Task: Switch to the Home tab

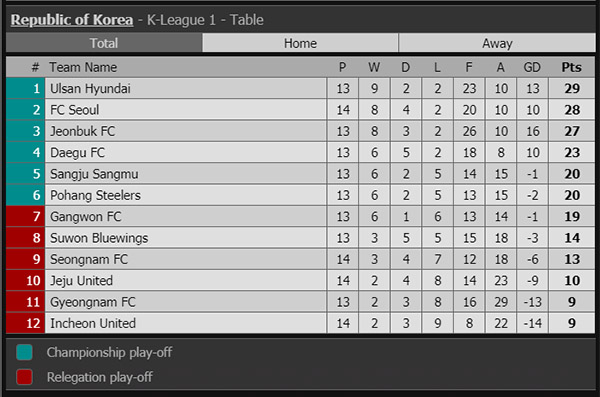Action: pos(300,43)
